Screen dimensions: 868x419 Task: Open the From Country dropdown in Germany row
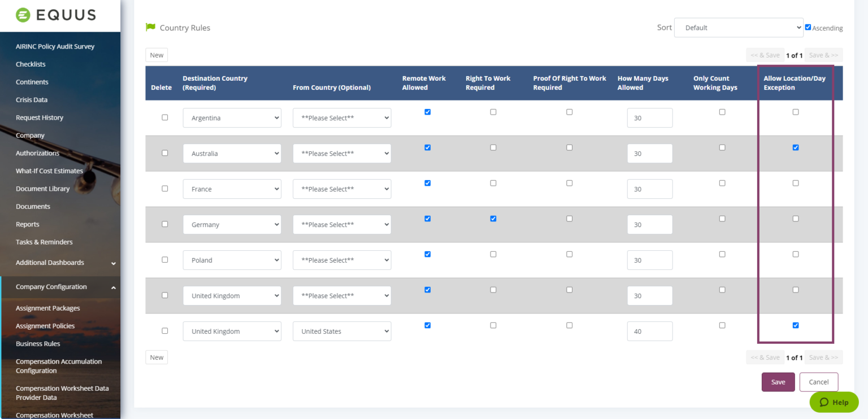[x=342, y=225]
